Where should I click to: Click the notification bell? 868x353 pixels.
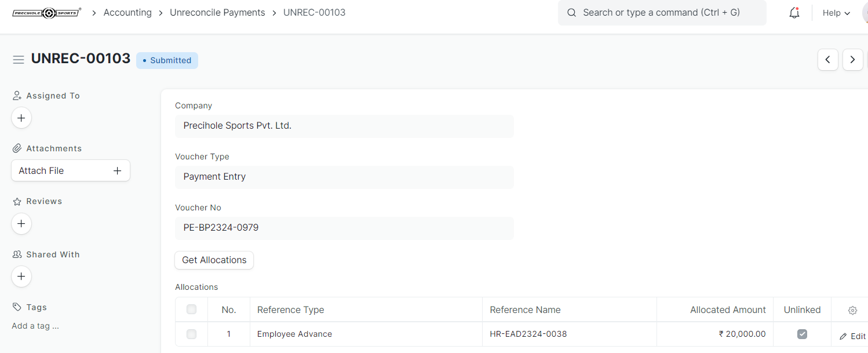pyautogui.click(x=794, y=12)
